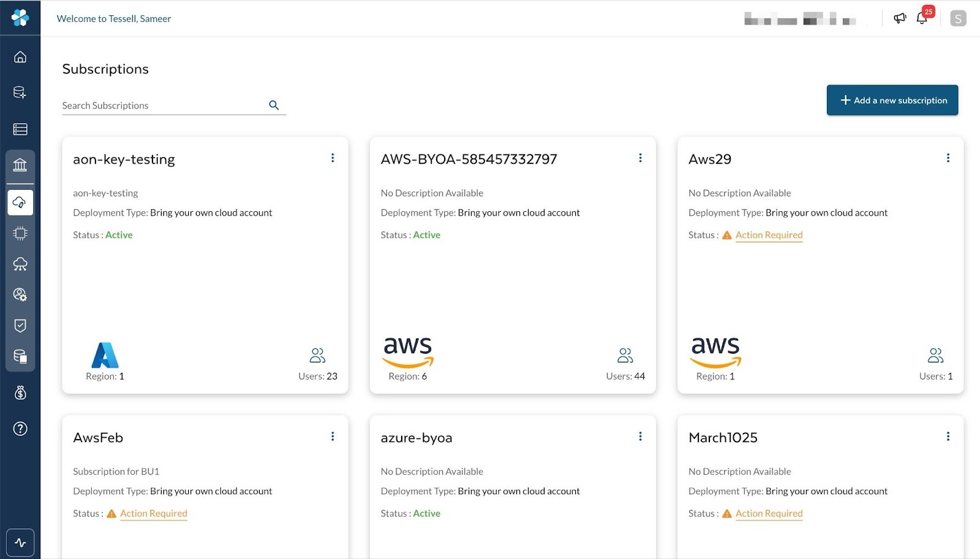Click Action Required link on Aws29
This screenshot has height=559, width=980.
click(769, 235)
